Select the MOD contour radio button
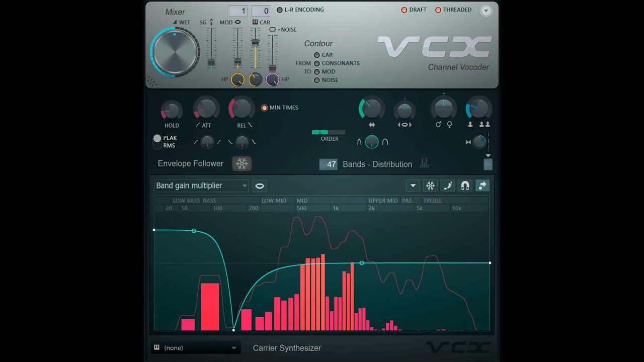The image size is (644, 362). (x=317, y=72)
